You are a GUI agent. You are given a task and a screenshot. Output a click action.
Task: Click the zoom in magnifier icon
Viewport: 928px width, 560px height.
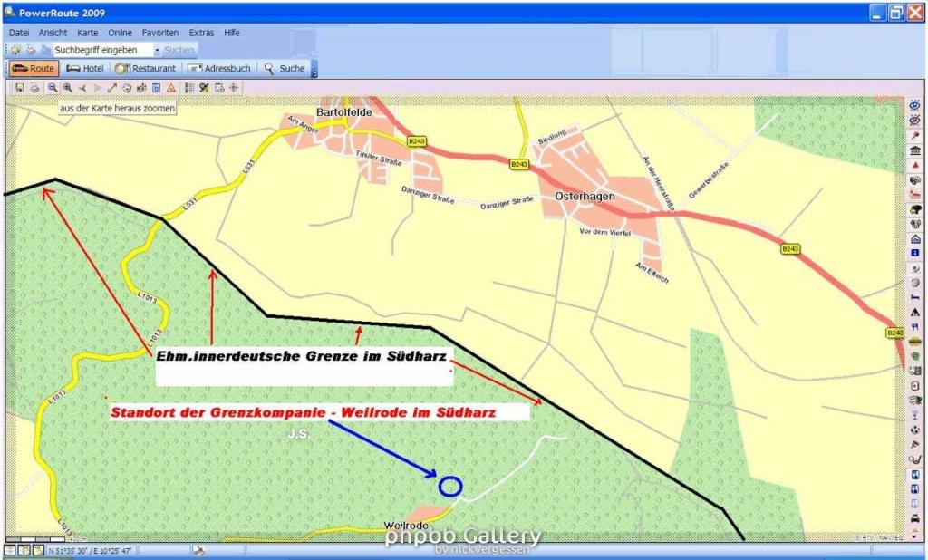(67, 88)
